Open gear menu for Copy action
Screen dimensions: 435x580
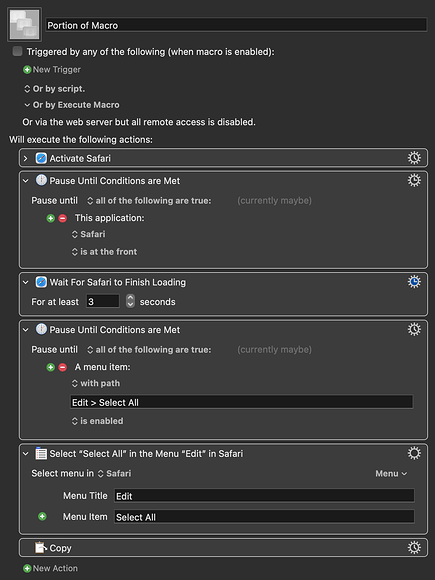pos(414,547)
